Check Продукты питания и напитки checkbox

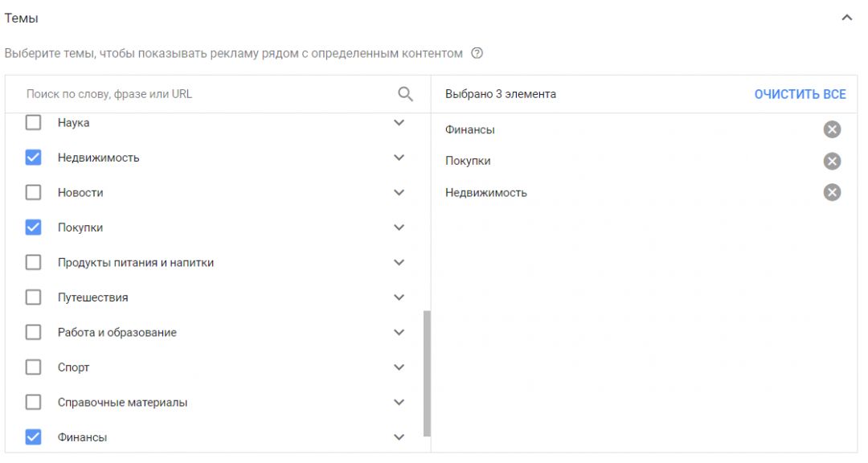click(33, 262)
